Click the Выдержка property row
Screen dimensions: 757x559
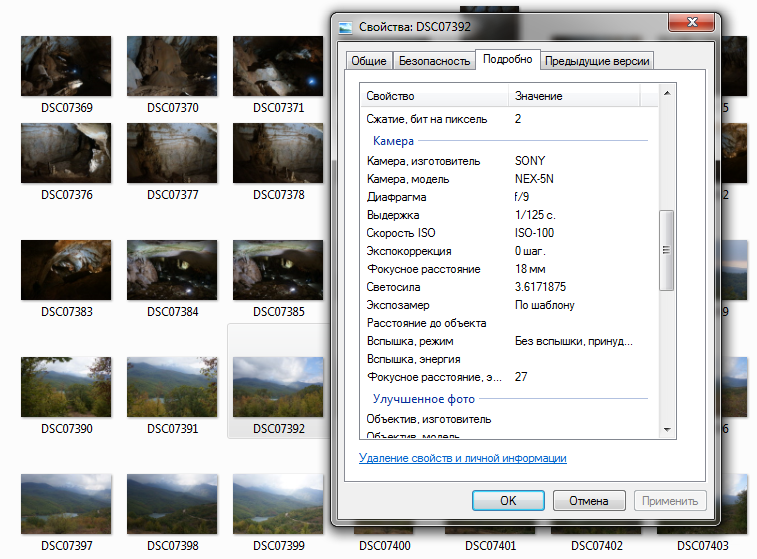pyautogui.click(x=509, y=215)
